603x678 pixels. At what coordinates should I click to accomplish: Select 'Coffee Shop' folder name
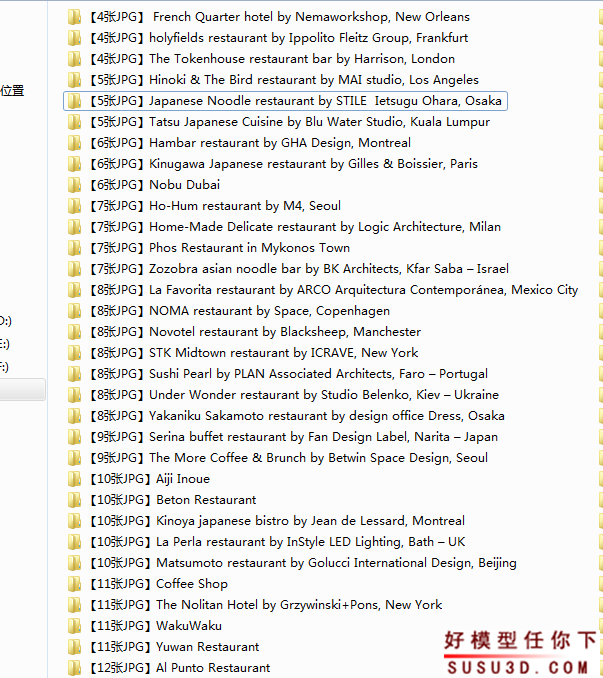coord(192,584)
